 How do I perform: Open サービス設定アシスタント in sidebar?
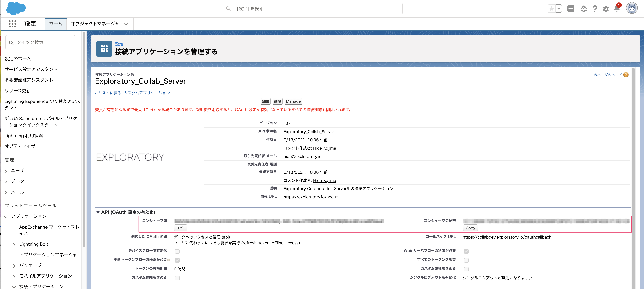coord(31,69)
